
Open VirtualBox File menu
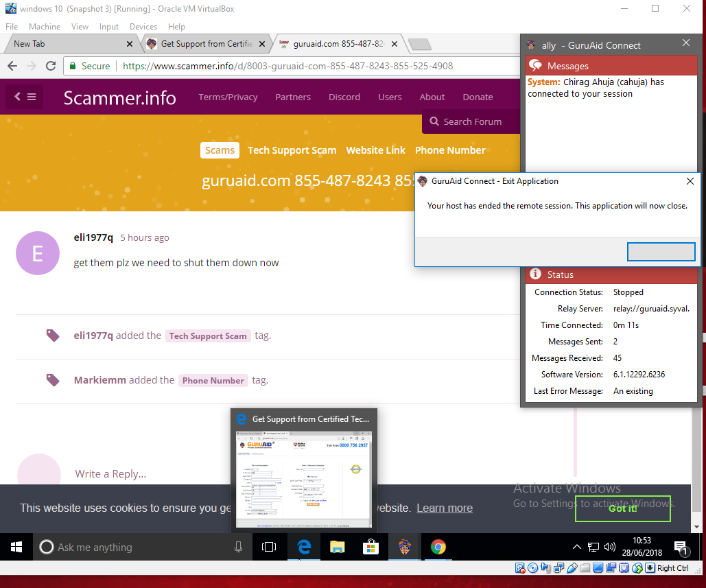[x=12, y=27]
